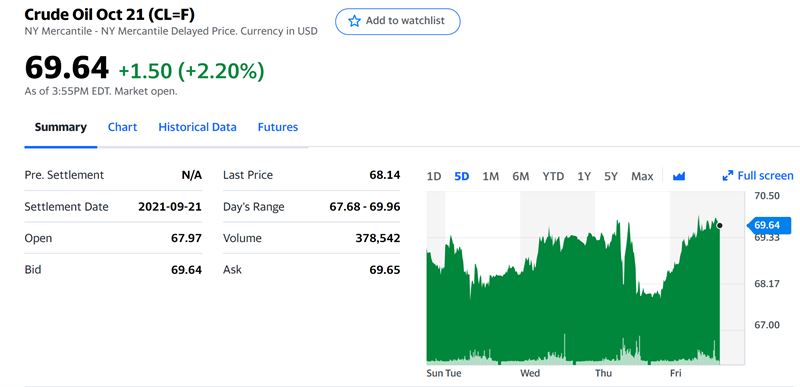Set chart range to 1M
Viewport: 800px width, 387px height.
[x=490, y=176]
